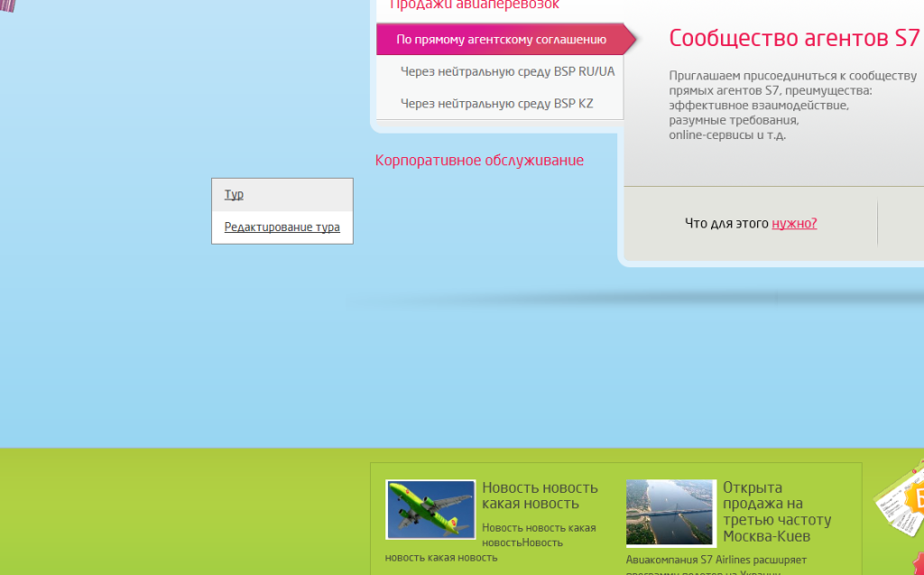924x575 pixels.
Task: Open 'Открыта продажа на третью частоту' headline
Action: pyautogui.click(x=777, y=512)
